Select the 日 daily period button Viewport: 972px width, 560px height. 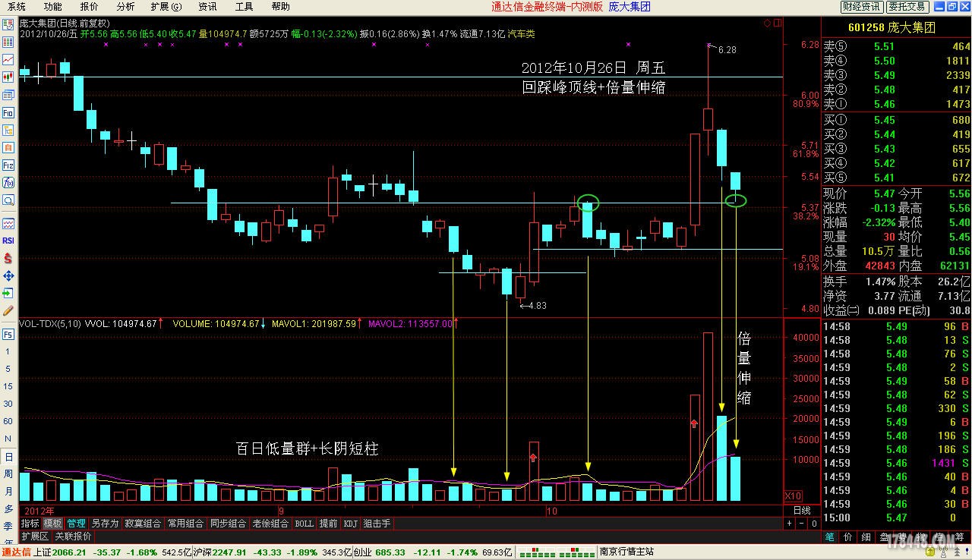(x=8, y=457)
